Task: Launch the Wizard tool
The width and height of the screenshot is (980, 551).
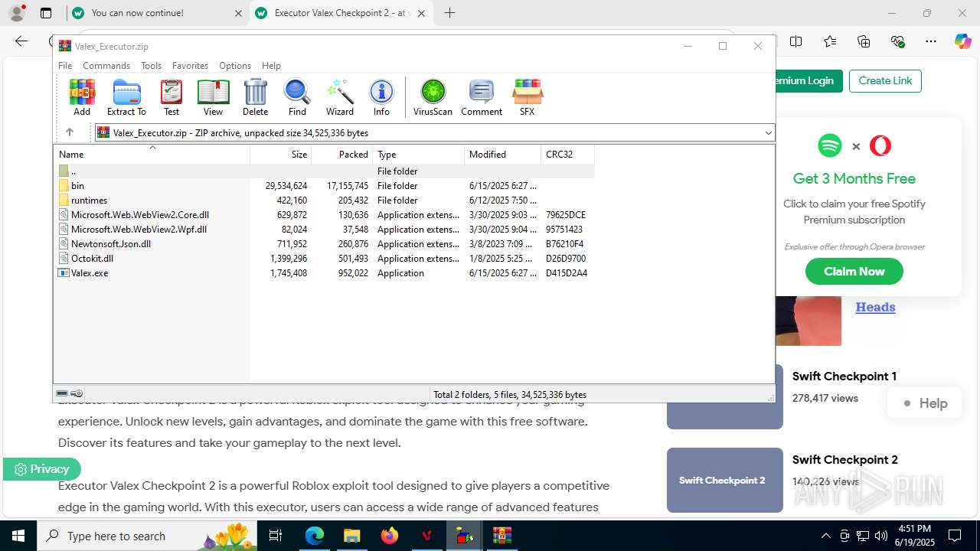Action: click(340, 97)
